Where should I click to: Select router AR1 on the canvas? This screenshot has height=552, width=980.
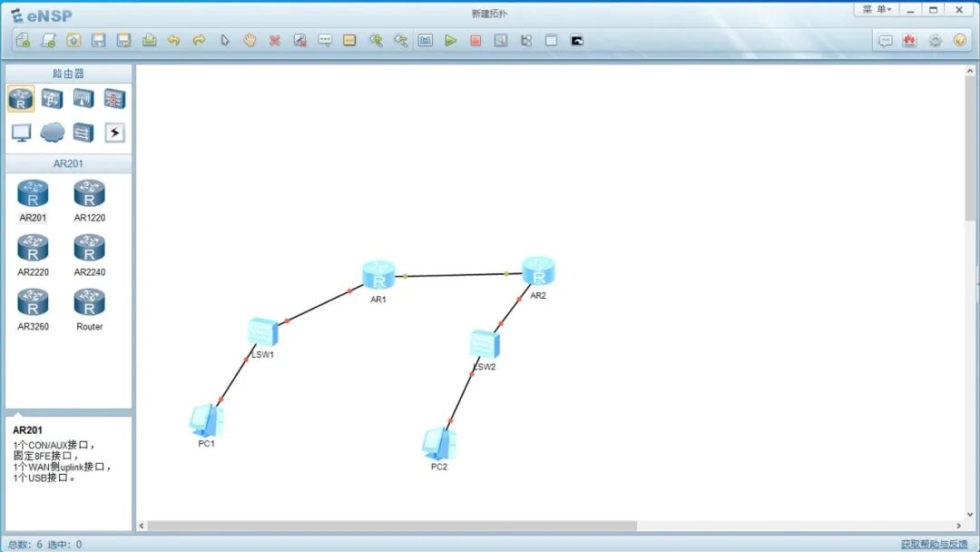[x=378, y=275]
